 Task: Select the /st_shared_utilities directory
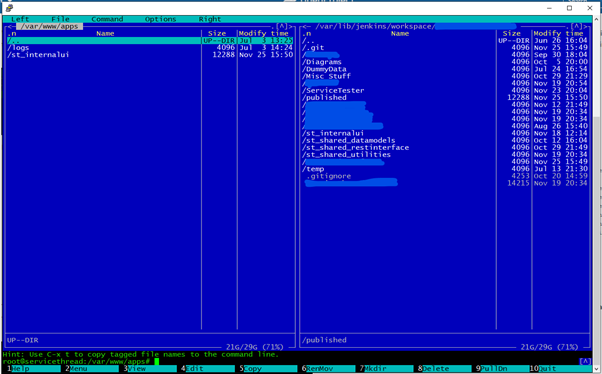coord(445,155)
